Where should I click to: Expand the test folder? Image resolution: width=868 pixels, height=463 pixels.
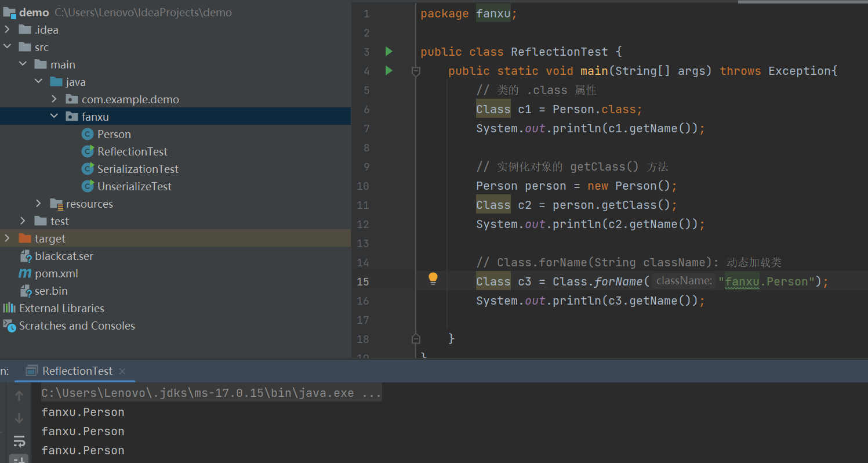(x=23, y=221)
